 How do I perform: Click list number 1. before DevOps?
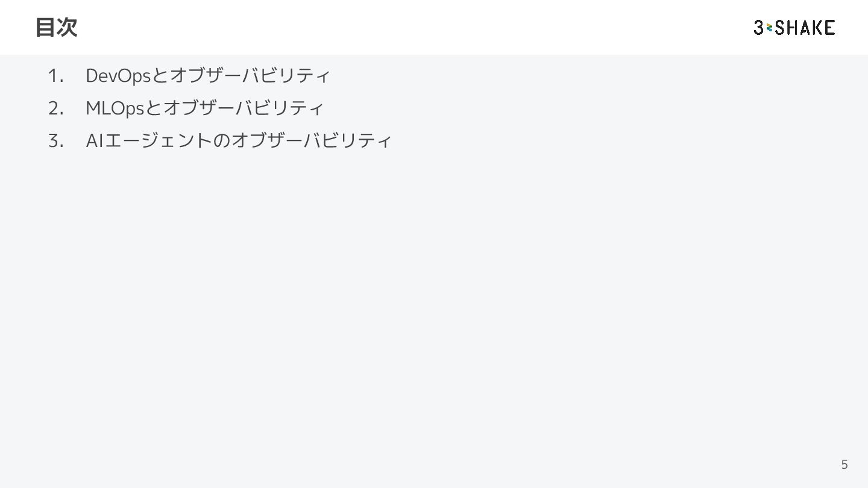coord(56,76)
